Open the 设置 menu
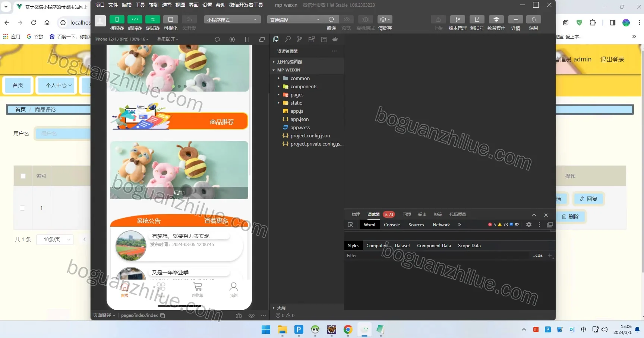The width and height of the screenshot is (644, 338). point(207,5)
